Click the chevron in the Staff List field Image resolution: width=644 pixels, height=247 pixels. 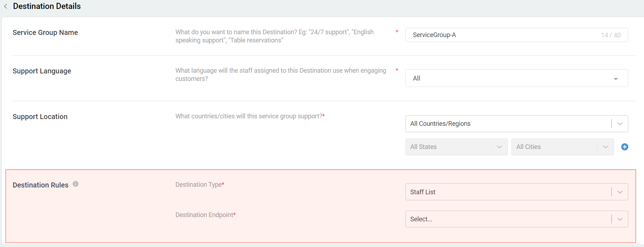620,192
